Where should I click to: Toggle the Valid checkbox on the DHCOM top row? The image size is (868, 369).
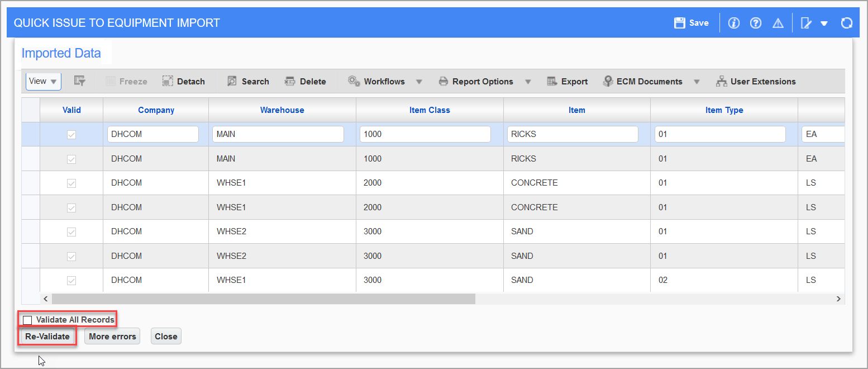(71, 134)
